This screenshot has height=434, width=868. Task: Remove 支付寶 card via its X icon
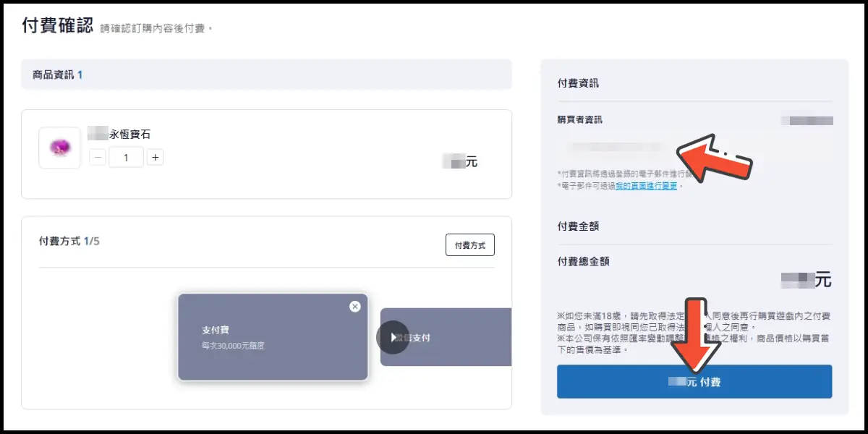(354, 306)
